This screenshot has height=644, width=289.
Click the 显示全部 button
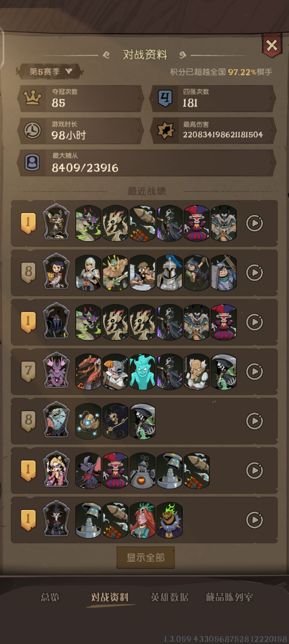tap(146, 557)
